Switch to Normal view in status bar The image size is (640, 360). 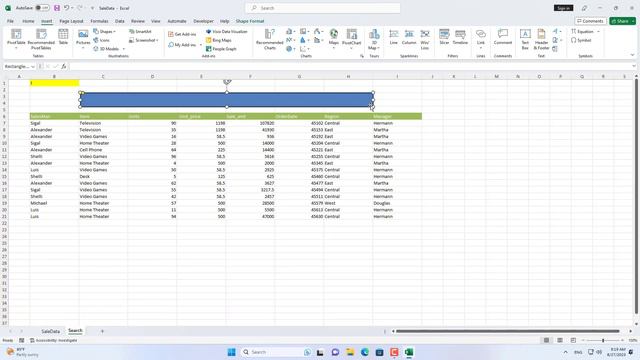pos(546,340)
